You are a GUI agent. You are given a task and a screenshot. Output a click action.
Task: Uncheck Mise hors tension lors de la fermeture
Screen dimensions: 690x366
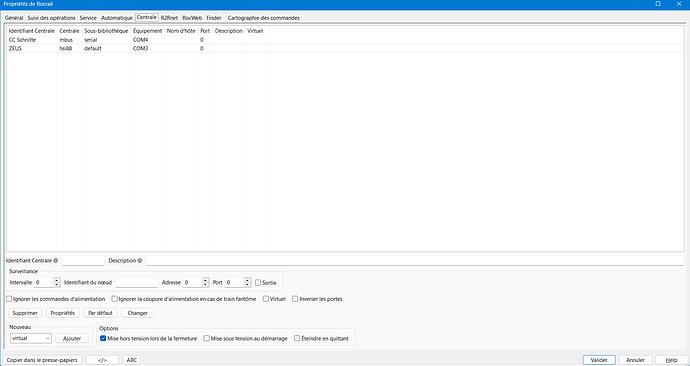click(103, 338)
